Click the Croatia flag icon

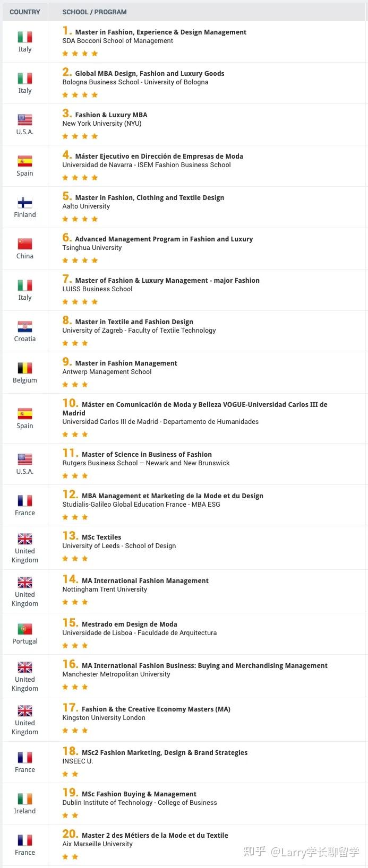coord(25,327)
